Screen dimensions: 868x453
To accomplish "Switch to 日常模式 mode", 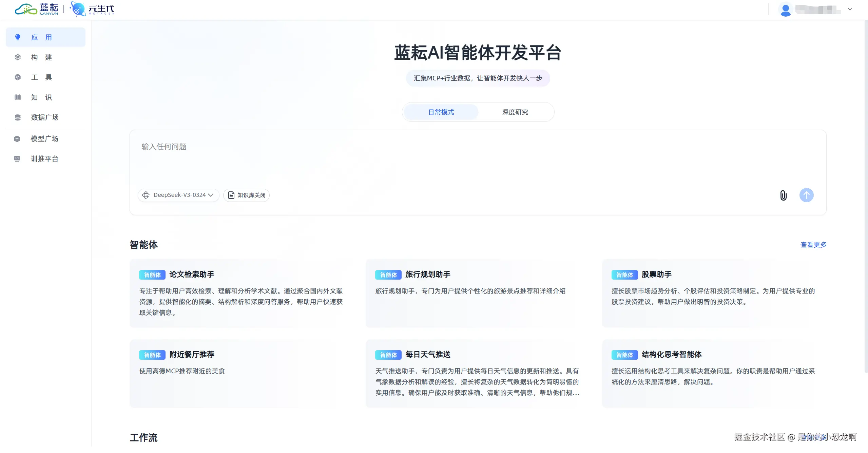I will pyautogui.click(x=441, y=112).
